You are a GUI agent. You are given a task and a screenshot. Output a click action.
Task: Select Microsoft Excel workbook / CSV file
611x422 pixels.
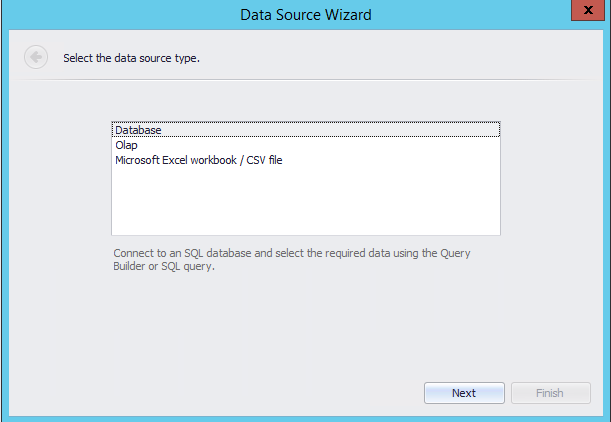point(198,160)
